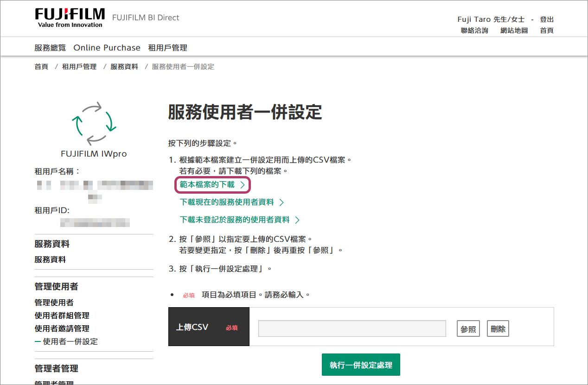This screenshot has width=588, height=385.
Task: Click the 上傳CSV field label
Action: (192, 327)
